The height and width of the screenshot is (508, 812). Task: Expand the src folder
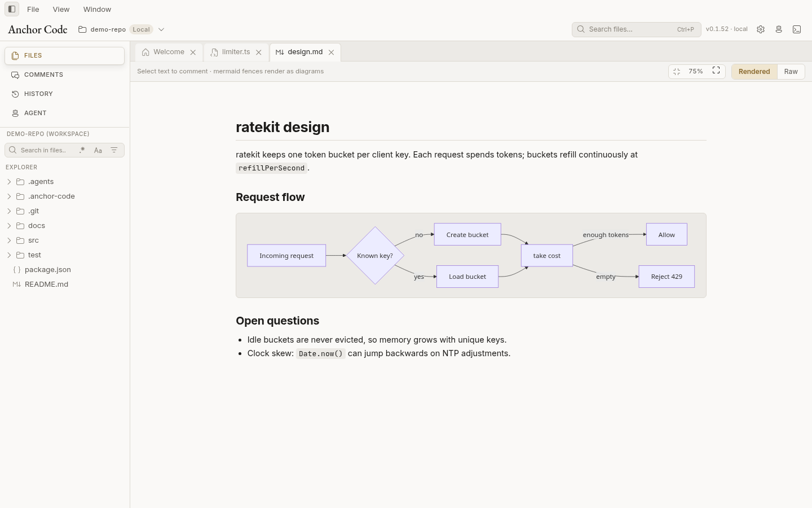coord(9,240)
